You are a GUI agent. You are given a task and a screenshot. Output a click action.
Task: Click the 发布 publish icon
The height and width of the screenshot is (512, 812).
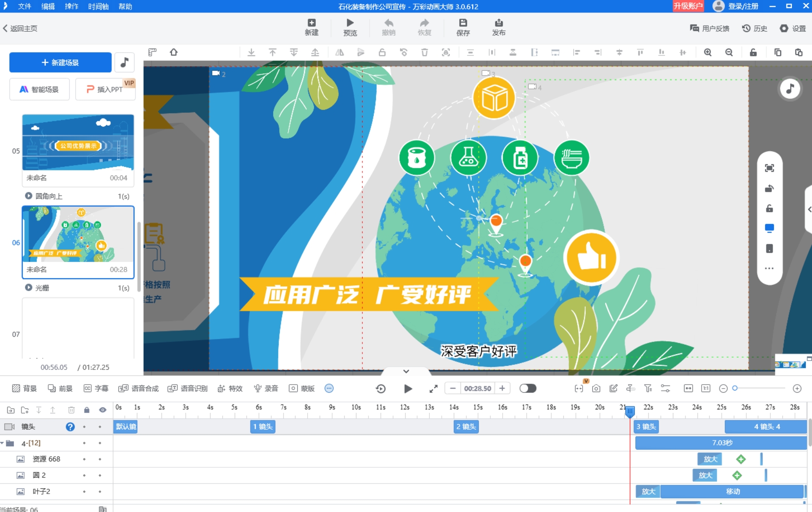click(499, 27)
